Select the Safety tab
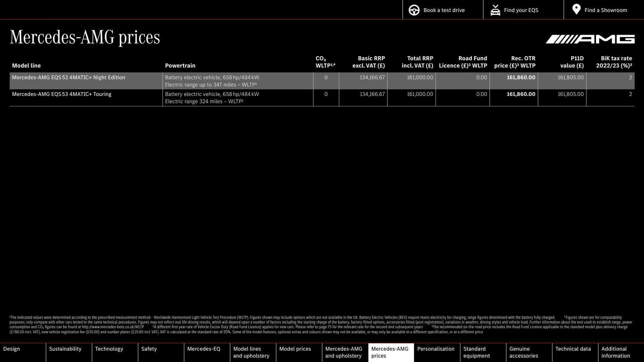The height and width of the screenshot is (362, 644). (x=149, y=349)
